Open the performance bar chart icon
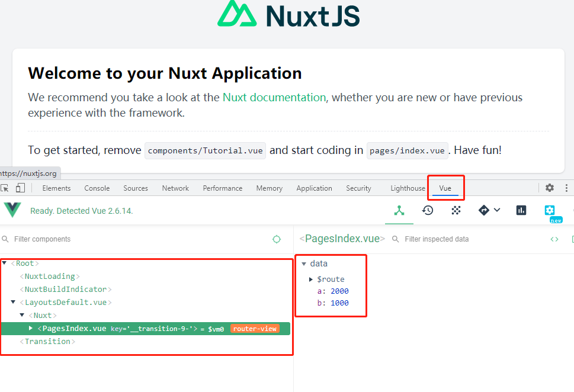 521,210
